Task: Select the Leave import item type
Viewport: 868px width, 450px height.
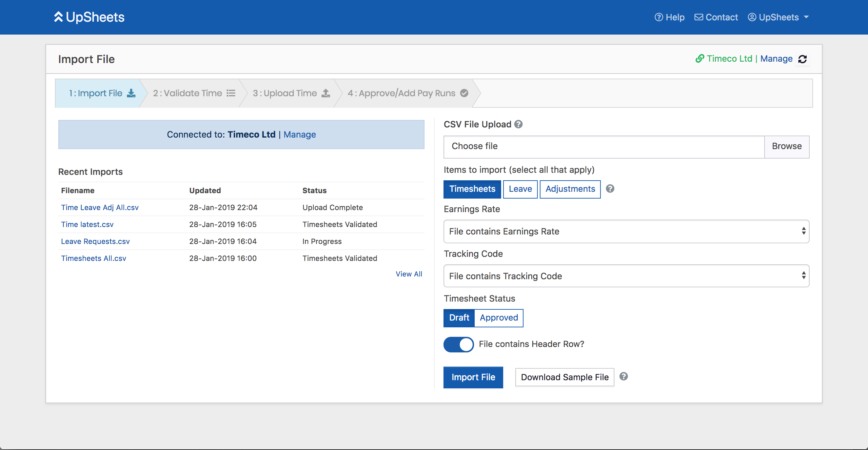Action: pyautogui.click(x=519, y=188)
